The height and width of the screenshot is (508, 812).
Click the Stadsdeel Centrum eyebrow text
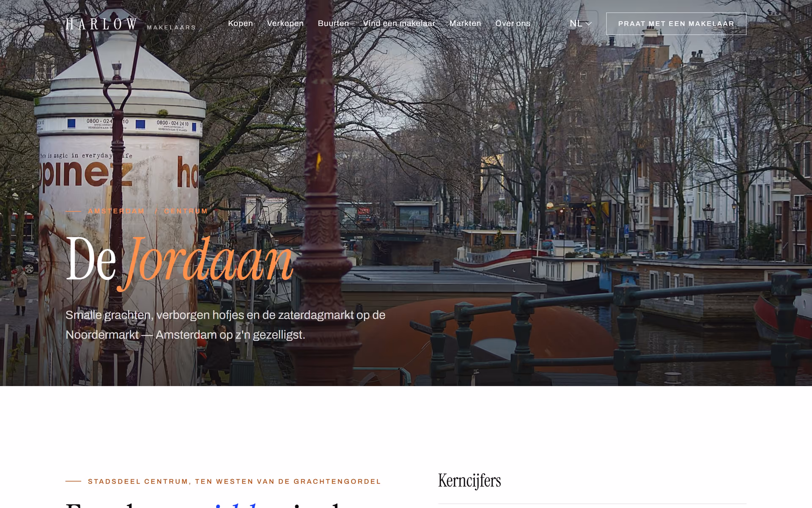(x=234, y=481)
